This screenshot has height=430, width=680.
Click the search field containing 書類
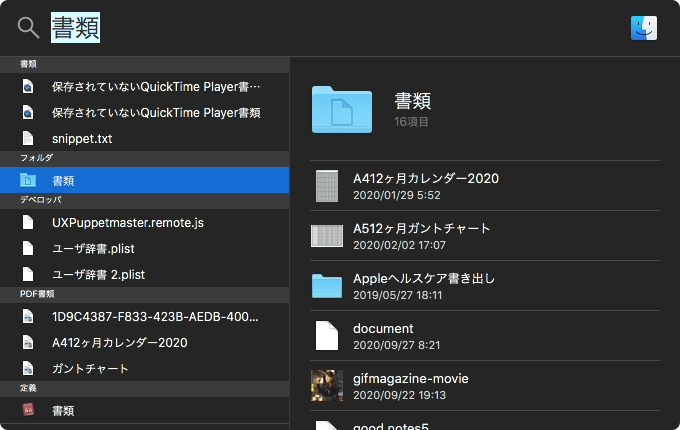click(x=75, y=28)
